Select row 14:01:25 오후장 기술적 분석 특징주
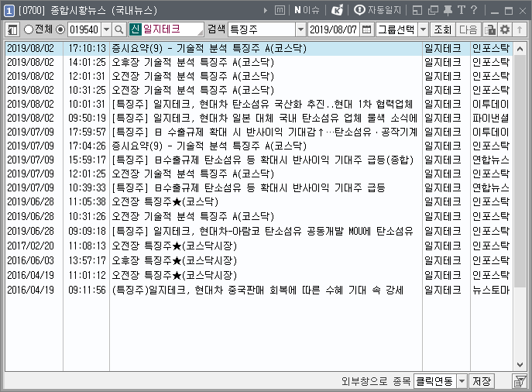Screen dimensions: 532x392 click(x=259, y=63)
